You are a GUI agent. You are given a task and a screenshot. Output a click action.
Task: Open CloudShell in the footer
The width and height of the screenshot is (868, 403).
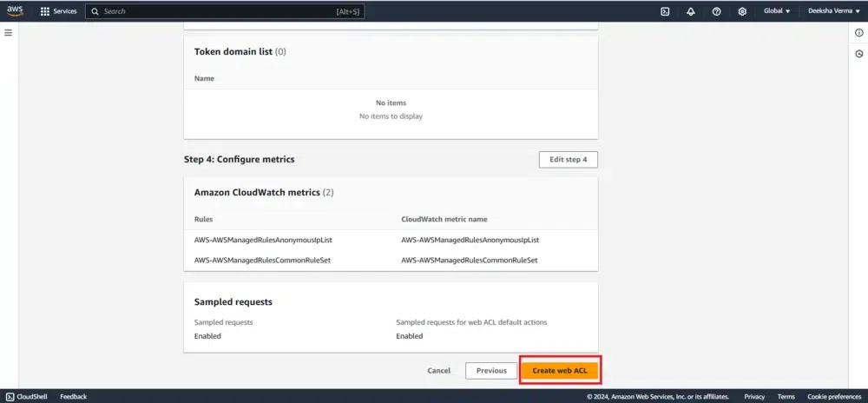tap(27, 396)
